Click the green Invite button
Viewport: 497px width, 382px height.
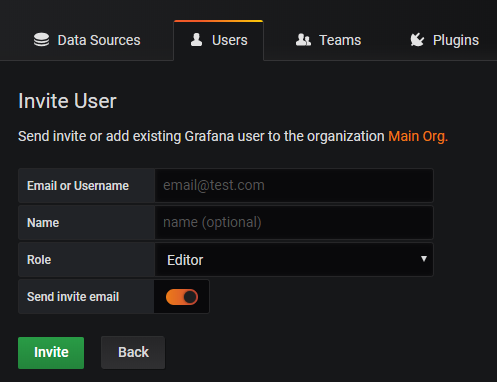pos(51,353)
